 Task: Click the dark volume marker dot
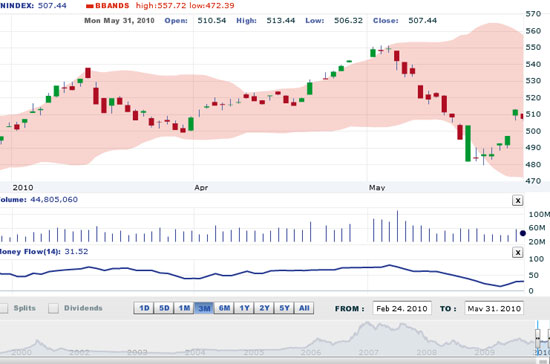point(523,233)
